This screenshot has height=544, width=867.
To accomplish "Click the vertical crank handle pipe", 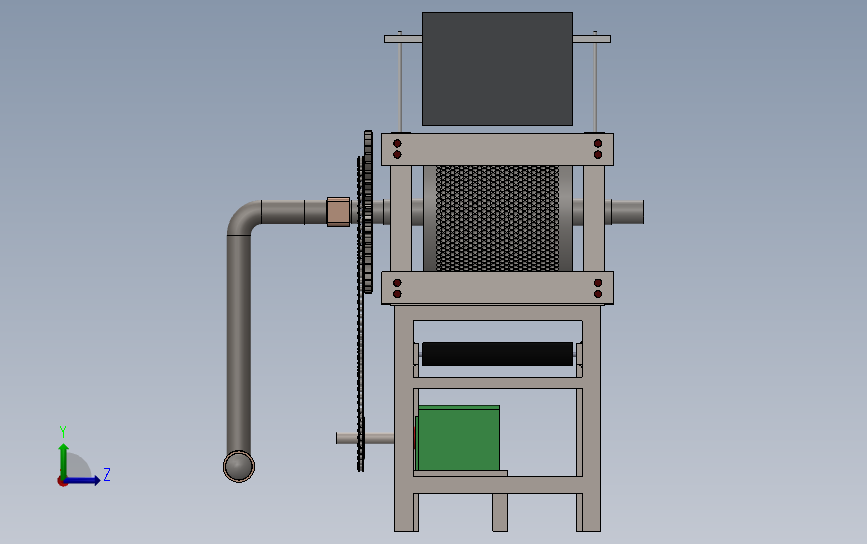I will click(239, 343).
